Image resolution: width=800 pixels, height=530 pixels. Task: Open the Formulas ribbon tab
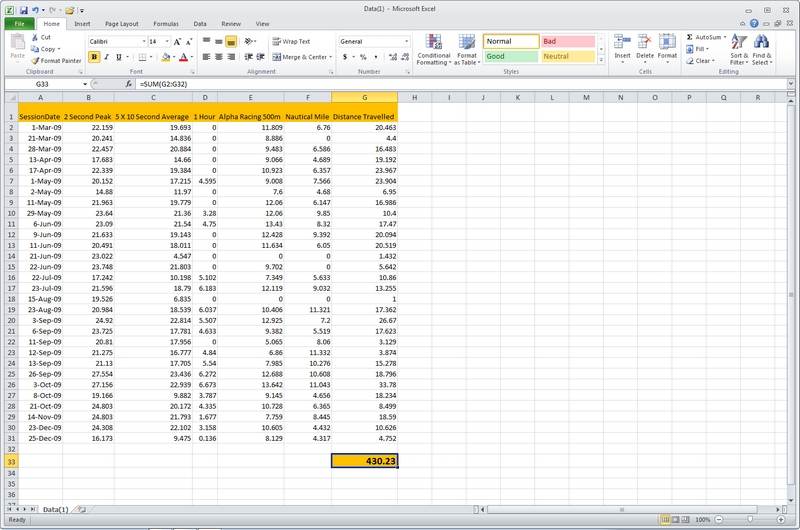(x=166, y=22)
